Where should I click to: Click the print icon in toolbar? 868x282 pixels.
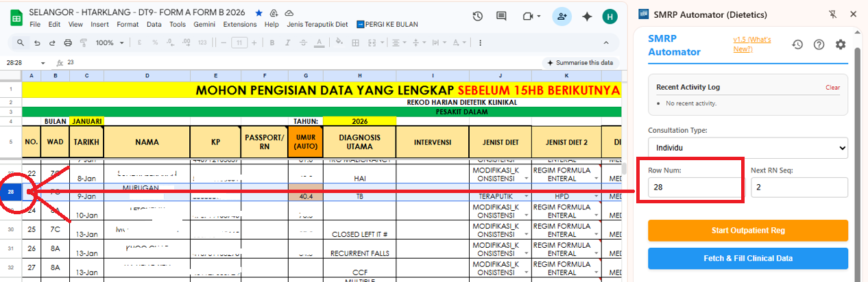click(68, 42)
